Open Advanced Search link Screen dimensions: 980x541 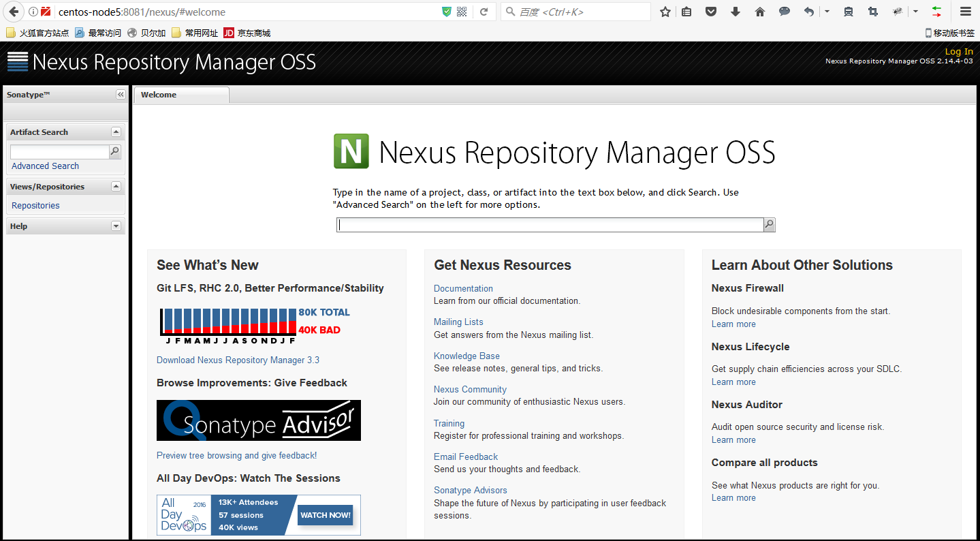tap(45, 166)
